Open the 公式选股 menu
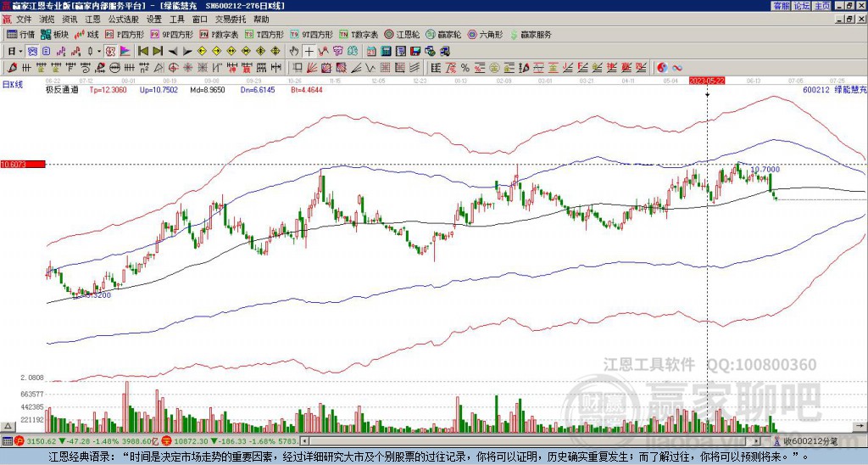This screenshot has height=465, width=868. 124,20
